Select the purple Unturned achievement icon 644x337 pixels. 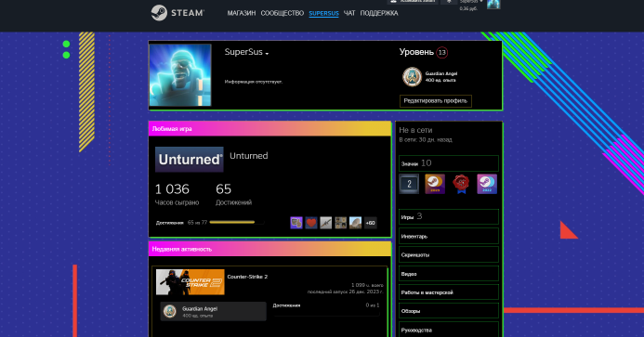point(296,223)
